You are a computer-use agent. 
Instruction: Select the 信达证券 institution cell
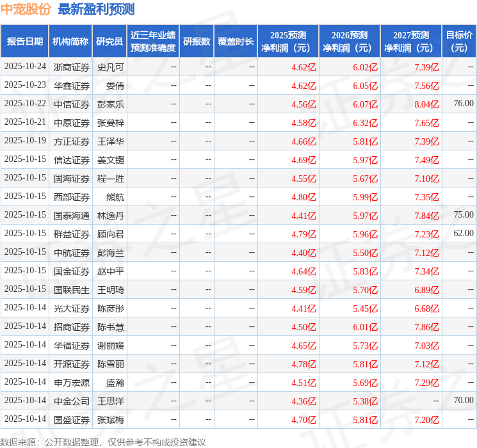point(72,160)
